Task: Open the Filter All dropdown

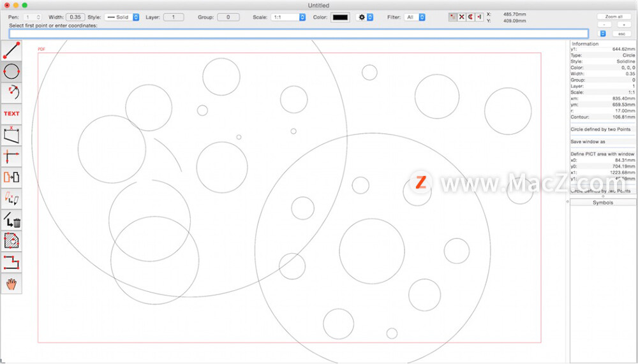Action: point(415,17)
